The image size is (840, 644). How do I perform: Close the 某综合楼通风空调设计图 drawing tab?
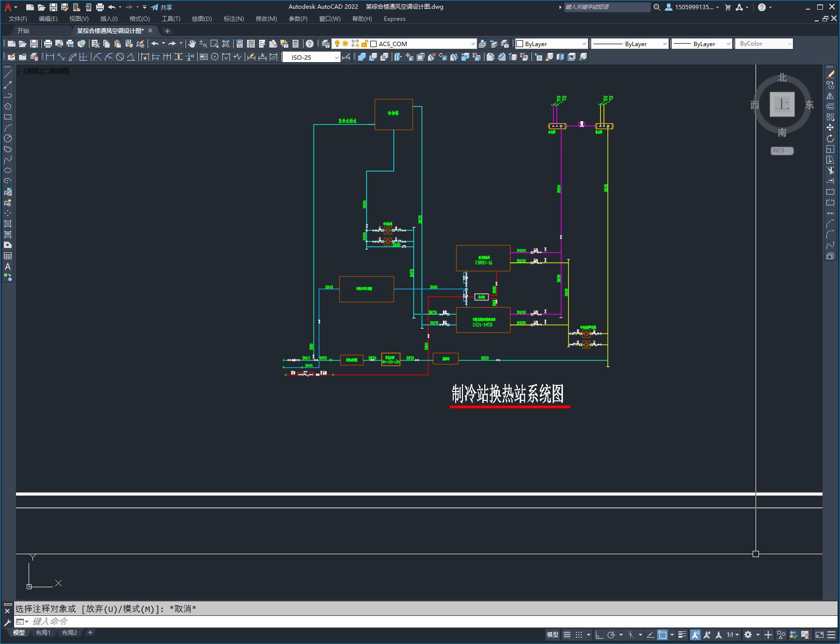click(x=150, y=31)
